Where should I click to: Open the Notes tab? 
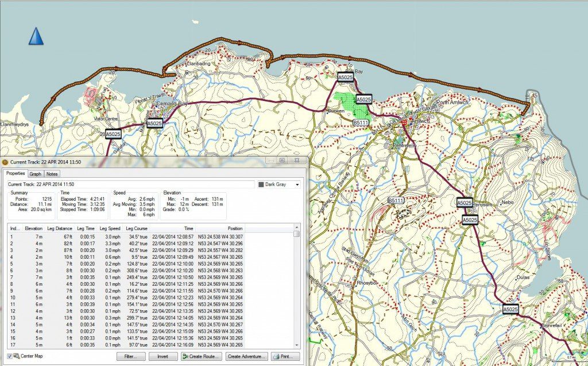52,174
